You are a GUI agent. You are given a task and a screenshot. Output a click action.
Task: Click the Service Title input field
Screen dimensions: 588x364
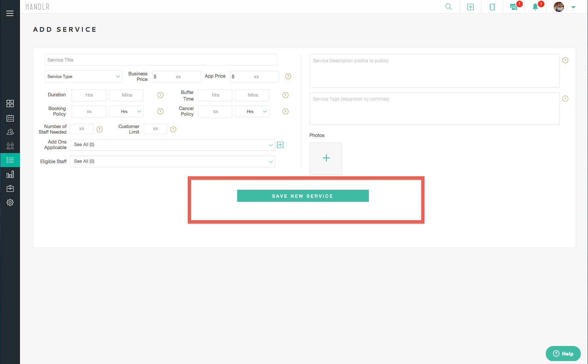tap(161, 60)
